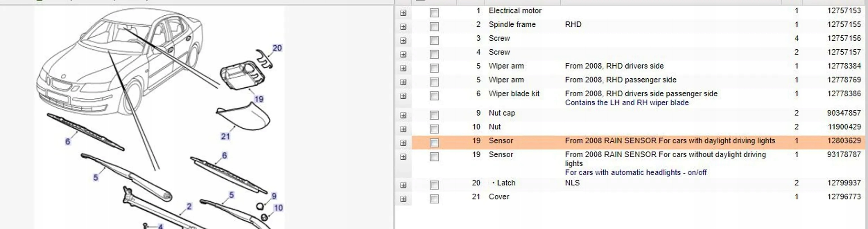The height and width of the screenshot is (229, 868).
Task: Expand the Electrical motor row
Action: pyautogui.click(x=403, y=13)
